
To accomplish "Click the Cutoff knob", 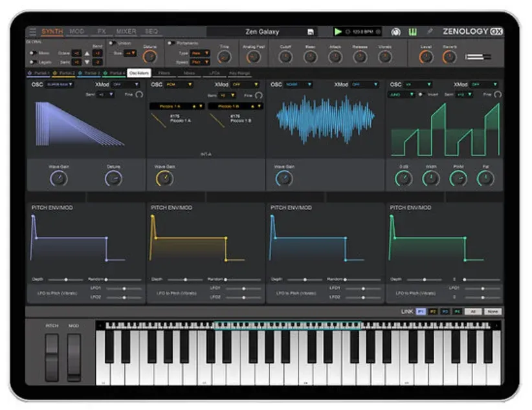I will coord(285,57).
